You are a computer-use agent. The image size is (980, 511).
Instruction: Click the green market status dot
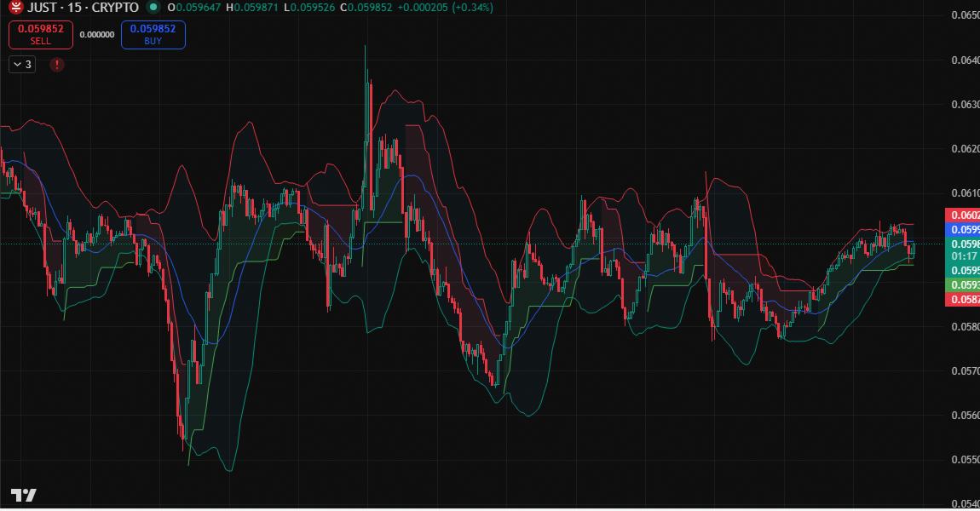pyautogui.click(x=153, y=8)
